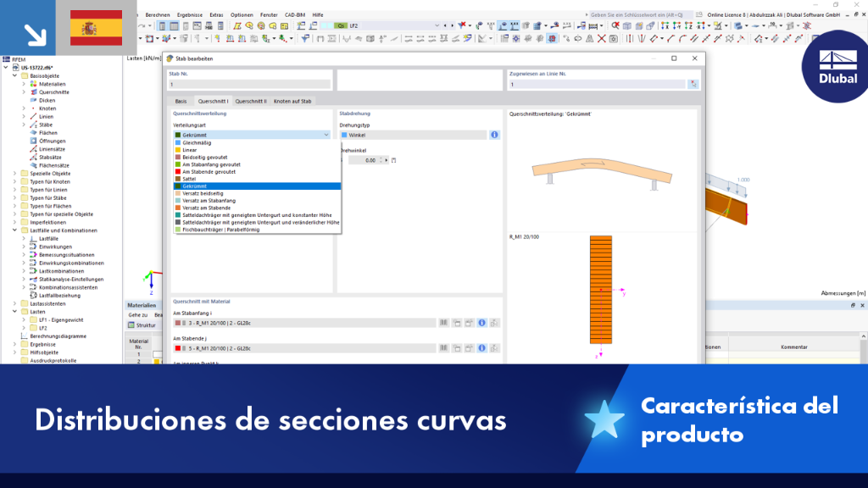Open the LF2 load case dropdown

pyautogui.click(x=437, y=25)
